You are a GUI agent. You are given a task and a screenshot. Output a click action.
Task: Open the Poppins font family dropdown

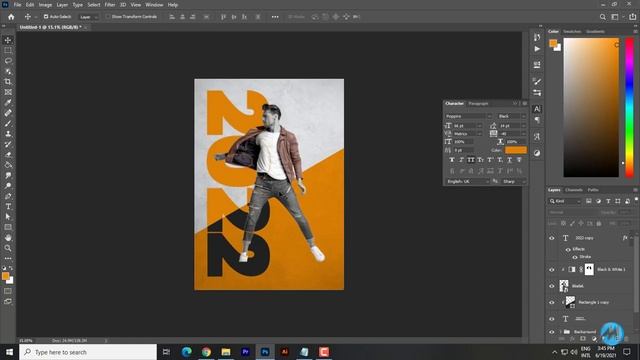pyautogui.click(x=468, y=116)
